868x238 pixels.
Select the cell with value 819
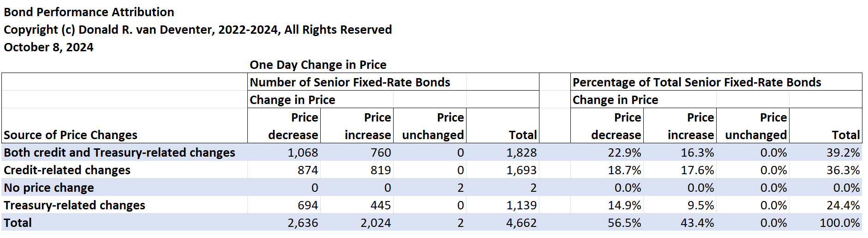click(380, 170)
